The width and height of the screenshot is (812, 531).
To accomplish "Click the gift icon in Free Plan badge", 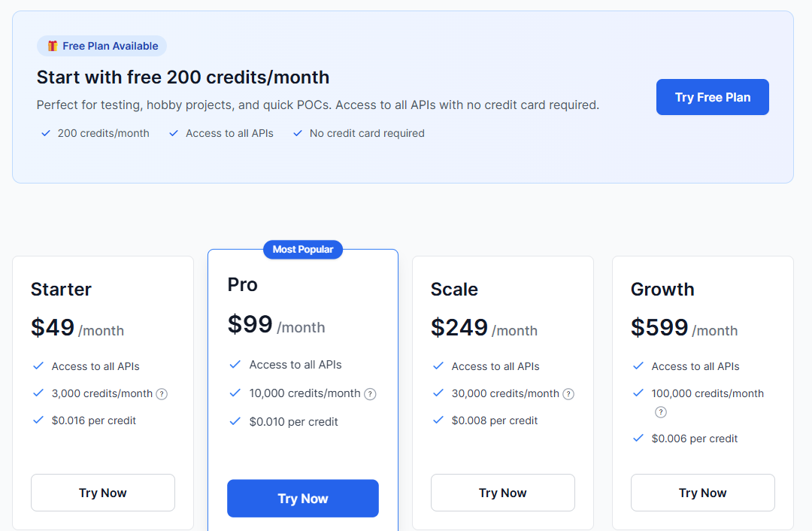I will [x=53, y=46].
